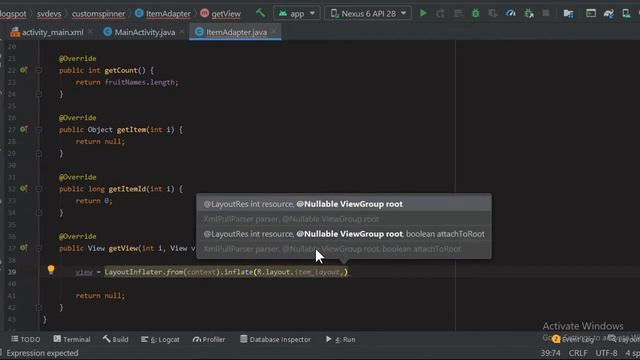Open the TODO tool window

click(x=25, y=339)
